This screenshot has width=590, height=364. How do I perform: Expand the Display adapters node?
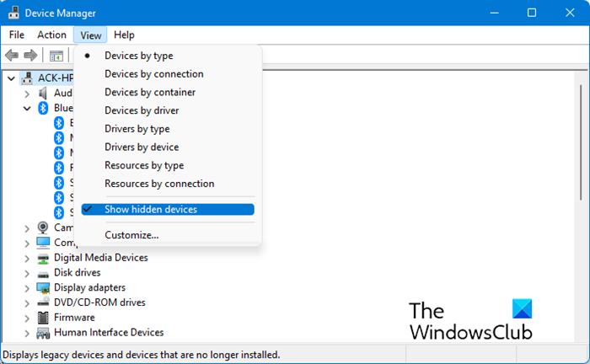click(27, 288)
